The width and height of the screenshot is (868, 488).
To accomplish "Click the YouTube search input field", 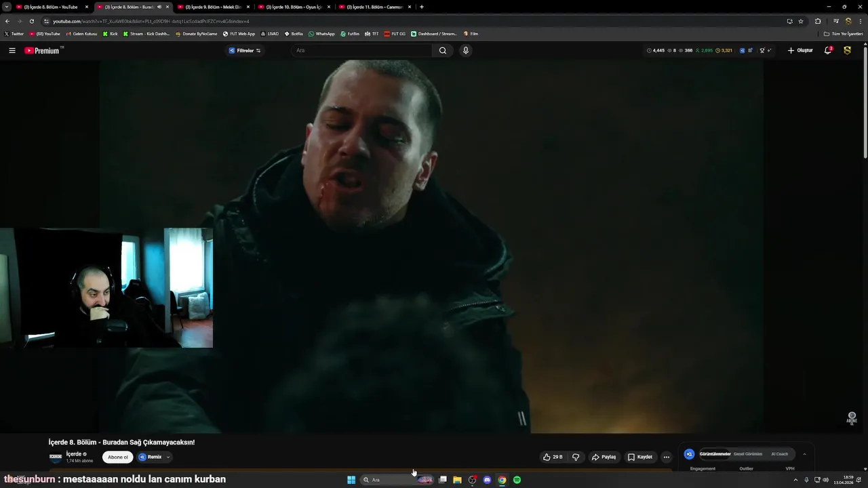I will 361,50.
